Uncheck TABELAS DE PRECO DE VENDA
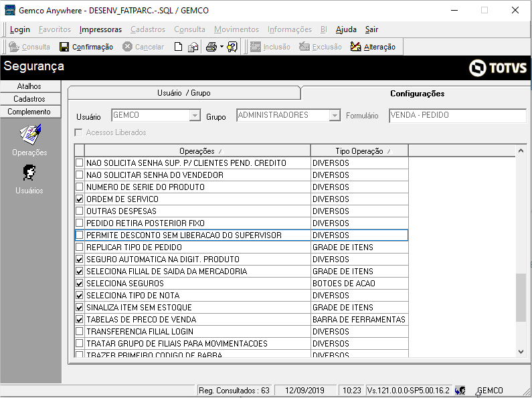Viewport: 532px width, 398px height. click(80, 319)
